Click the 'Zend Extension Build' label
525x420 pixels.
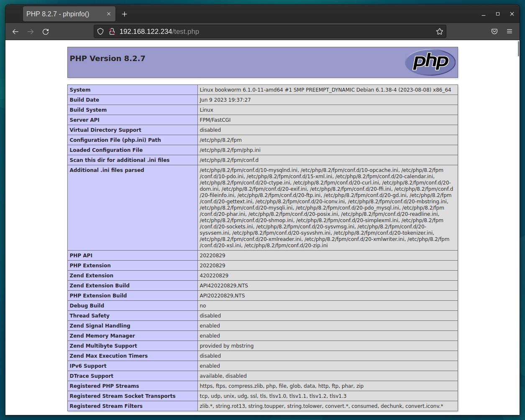[x=100, y=286]
